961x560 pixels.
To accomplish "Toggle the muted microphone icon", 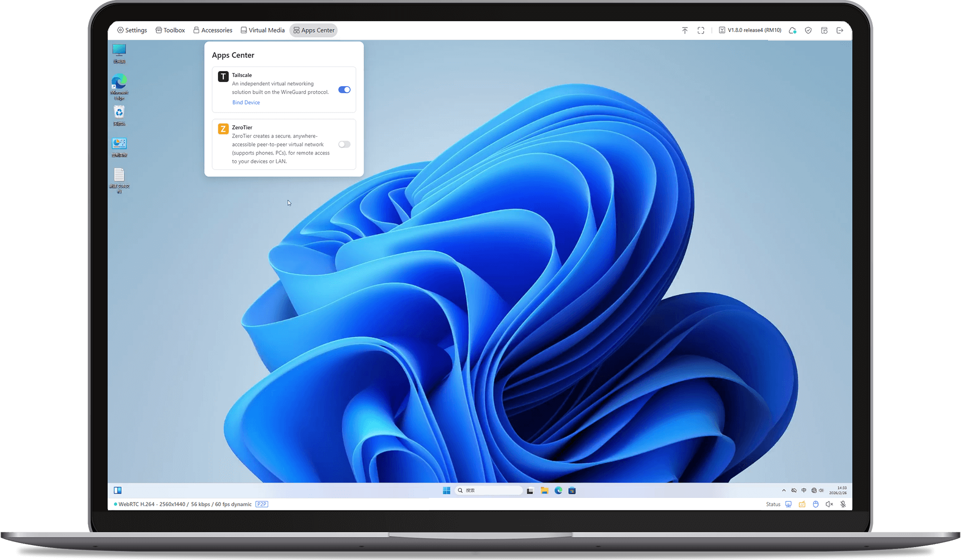I will (843, 504).
